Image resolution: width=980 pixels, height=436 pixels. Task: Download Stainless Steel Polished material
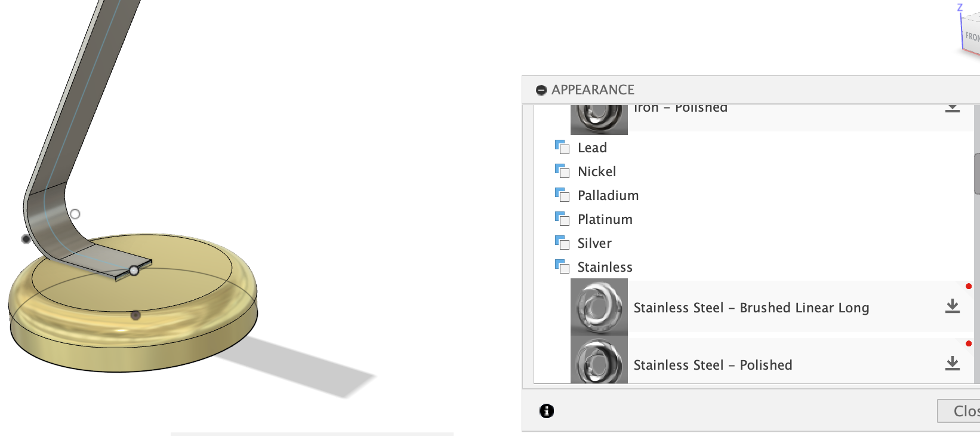[953, 364]
